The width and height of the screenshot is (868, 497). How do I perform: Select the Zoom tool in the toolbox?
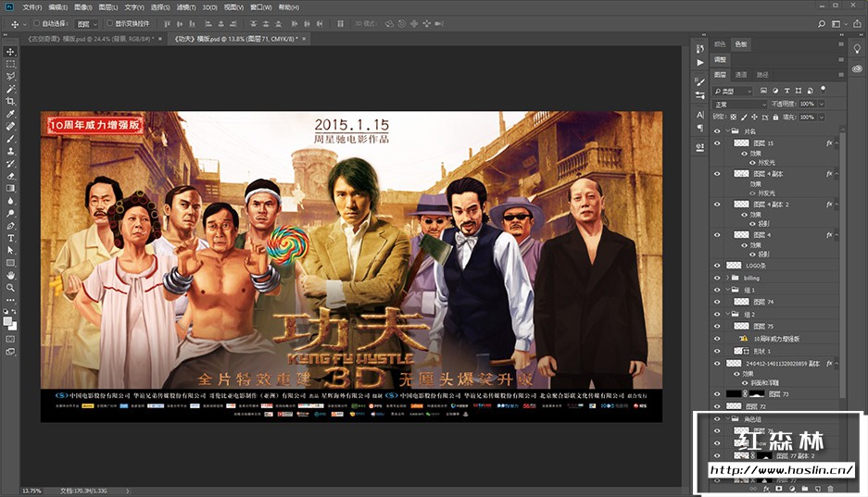point(10,288)
